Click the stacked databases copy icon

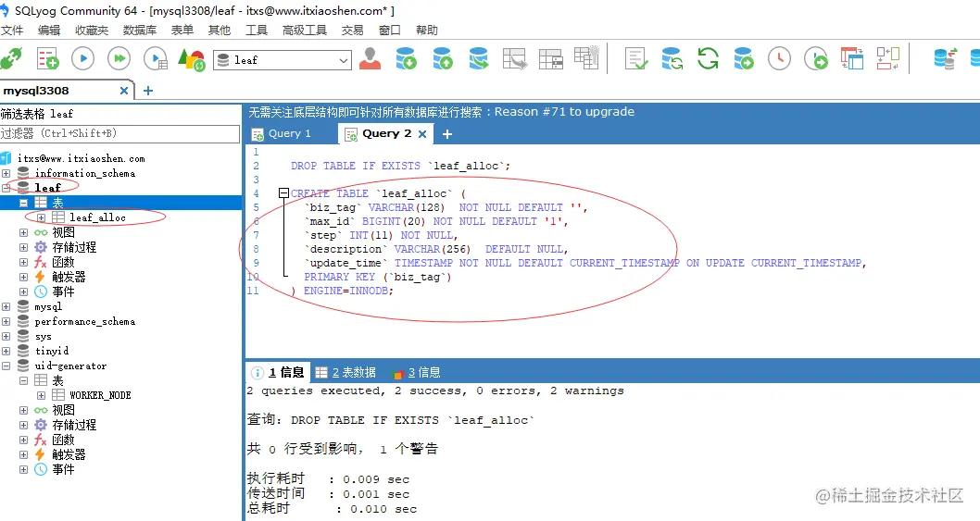[945, 59]
